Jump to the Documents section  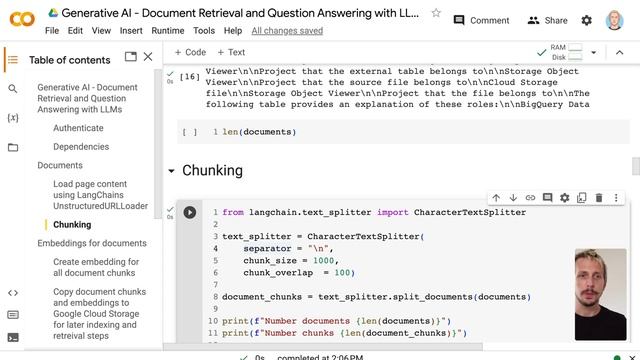[60, 165]
